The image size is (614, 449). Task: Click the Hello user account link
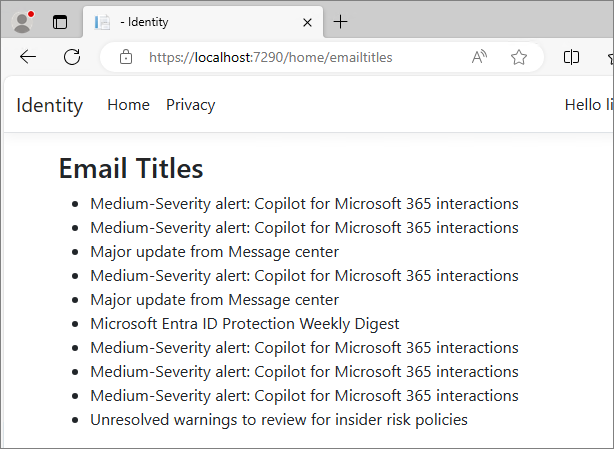[588, 105]
